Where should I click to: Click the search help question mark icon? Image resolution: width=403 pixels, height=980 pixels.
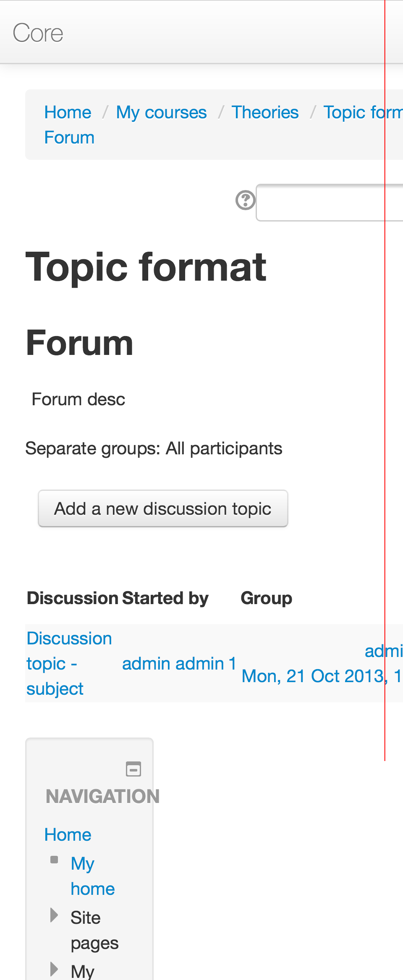pyautogui.click(x=246, y=200)
